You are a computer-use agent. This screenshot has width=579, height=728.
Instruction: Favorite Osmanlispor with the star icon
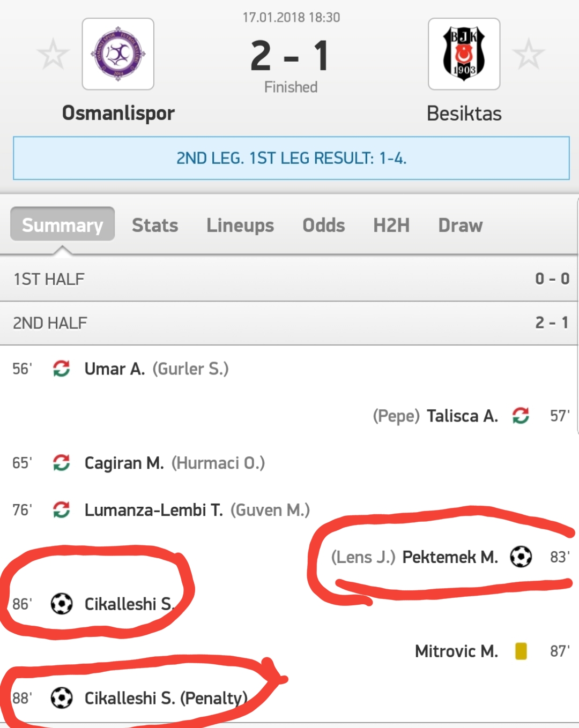coord(53,54)
